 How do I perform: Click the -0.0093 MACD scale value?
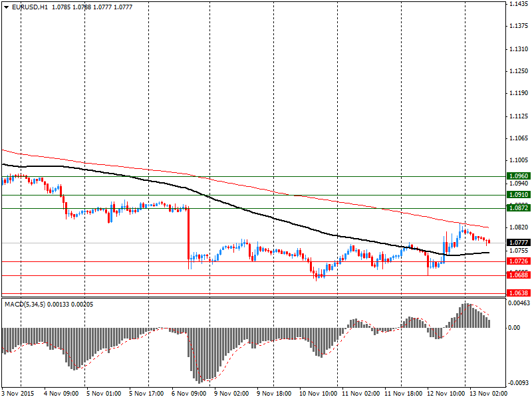(x=519, y=383)
